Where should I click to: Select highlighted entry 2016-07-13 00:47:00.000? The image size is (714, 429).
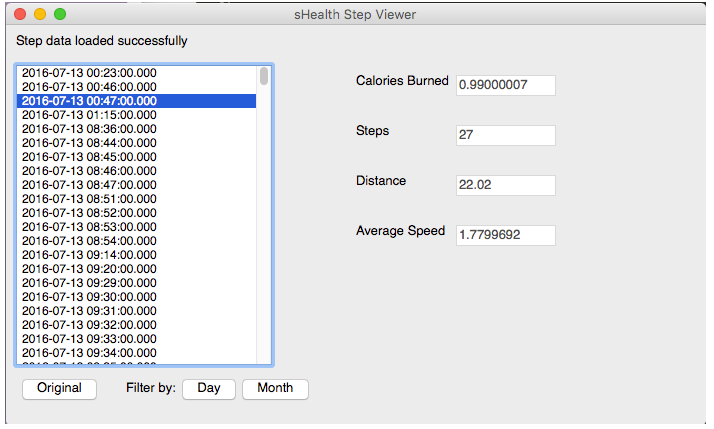pos(136,101)
